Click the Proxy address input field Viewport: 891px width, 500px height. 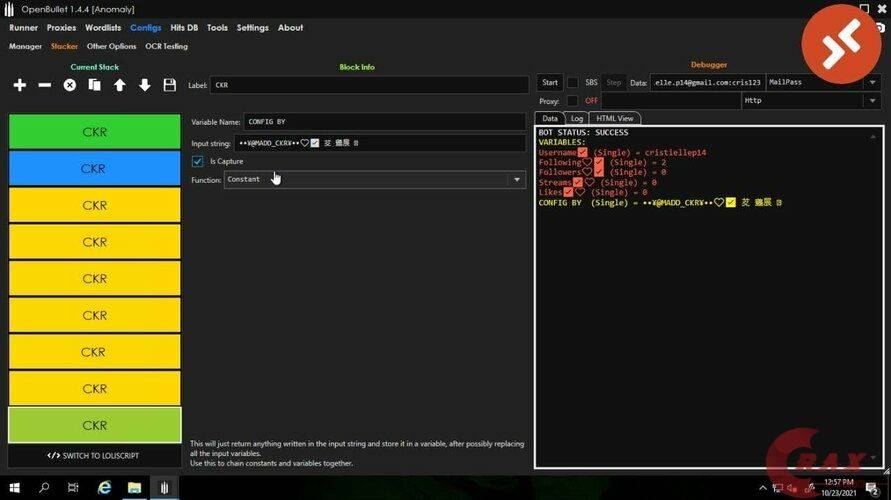pos(671,101)
